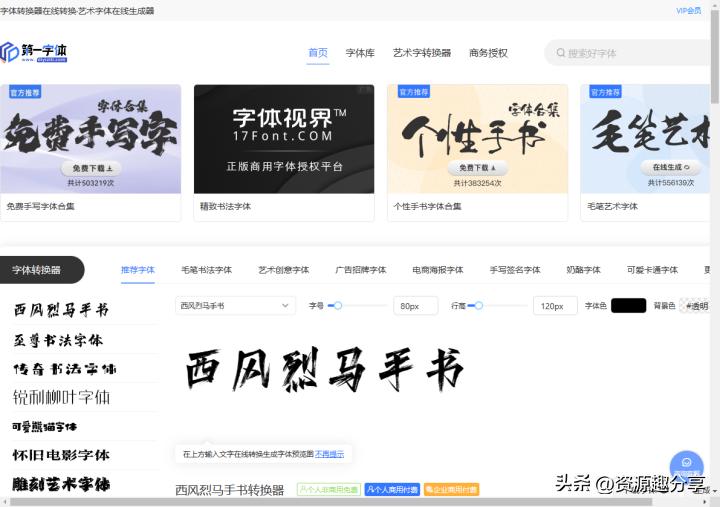Open the 艺术字转换器 navigation item

[x=422, y=53]
